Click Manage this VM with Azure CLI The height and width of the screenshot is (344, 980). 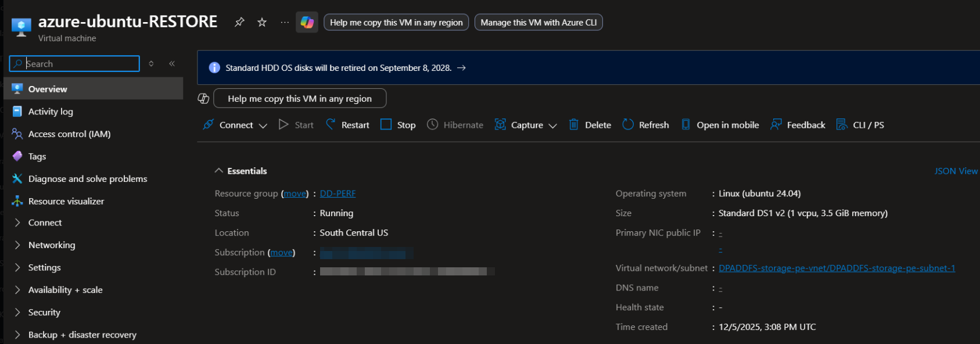(x=539, y=22)
